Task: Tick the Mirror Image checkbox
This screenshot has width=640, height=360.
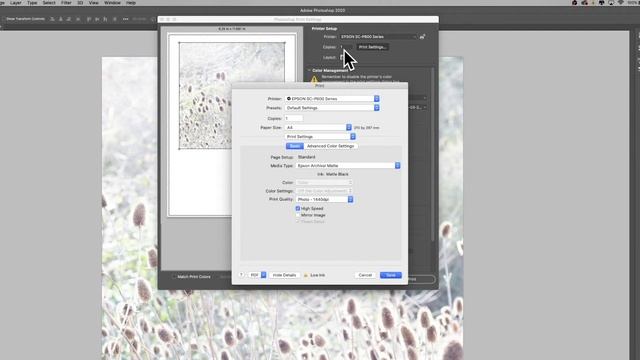Action: [x=298, y=215]
